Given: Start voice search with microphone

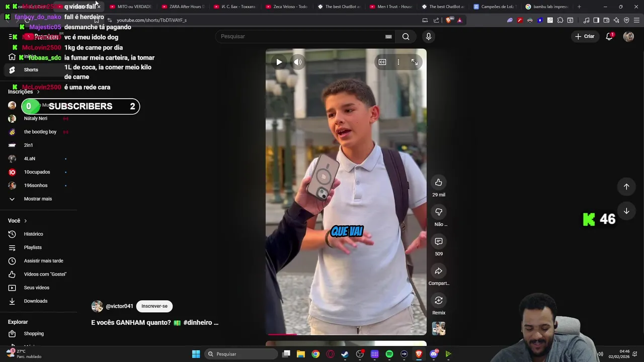Looking at the screenshot, I should point(429,36).
